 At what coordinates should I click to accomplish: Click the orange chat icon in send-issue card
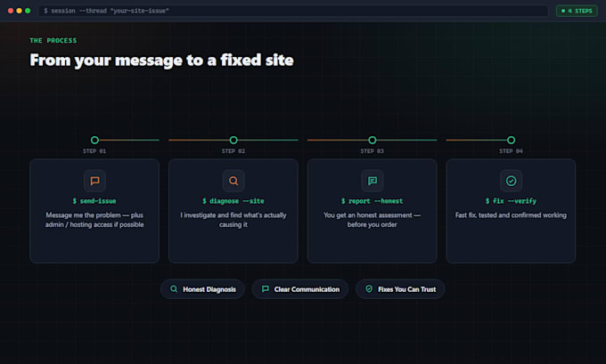(94, 181)
